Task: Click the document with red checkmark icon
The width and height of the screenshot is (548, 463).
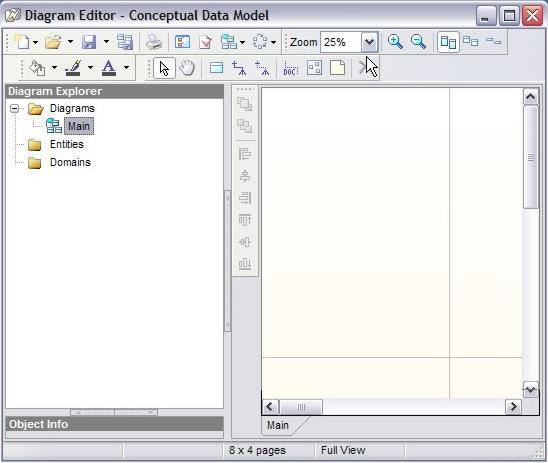Action: point(206,42)
